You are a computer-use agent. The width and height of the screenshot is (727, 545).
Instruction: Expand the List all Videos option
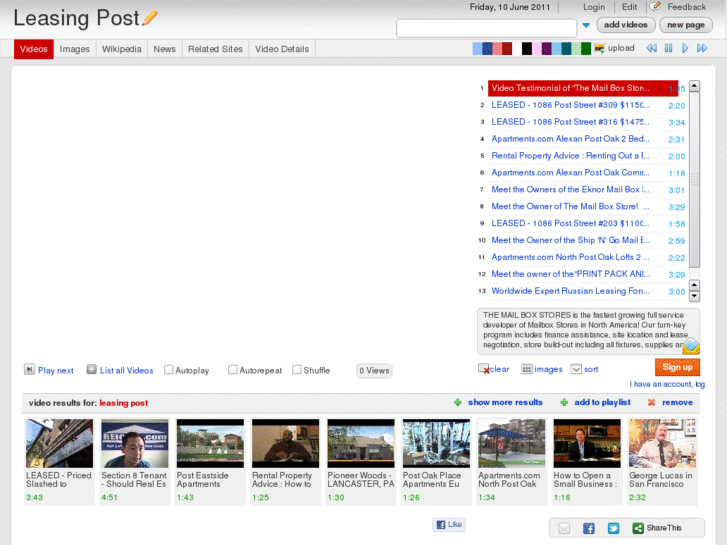pyautogui.click(x=92, y=370)
